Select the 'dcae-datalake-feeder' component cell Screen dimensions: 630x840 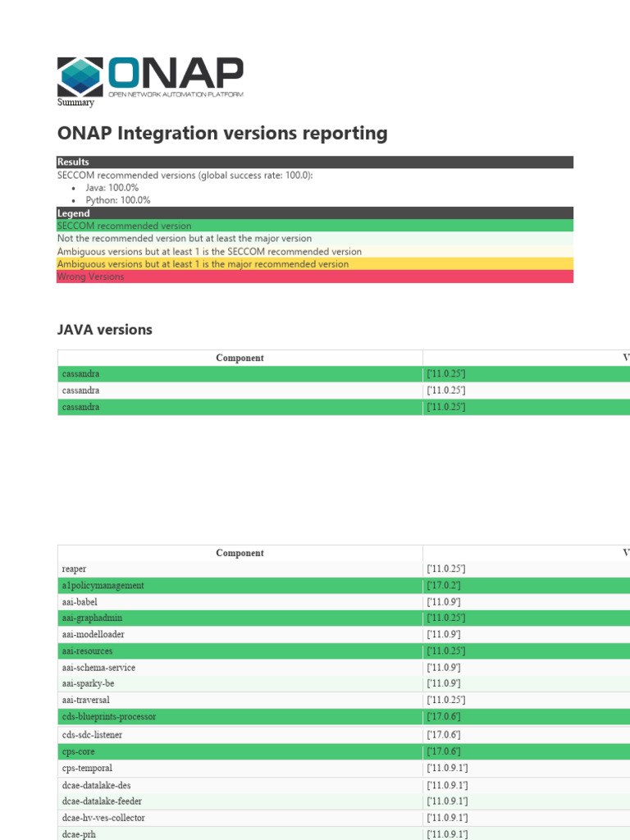click(240, 801)
